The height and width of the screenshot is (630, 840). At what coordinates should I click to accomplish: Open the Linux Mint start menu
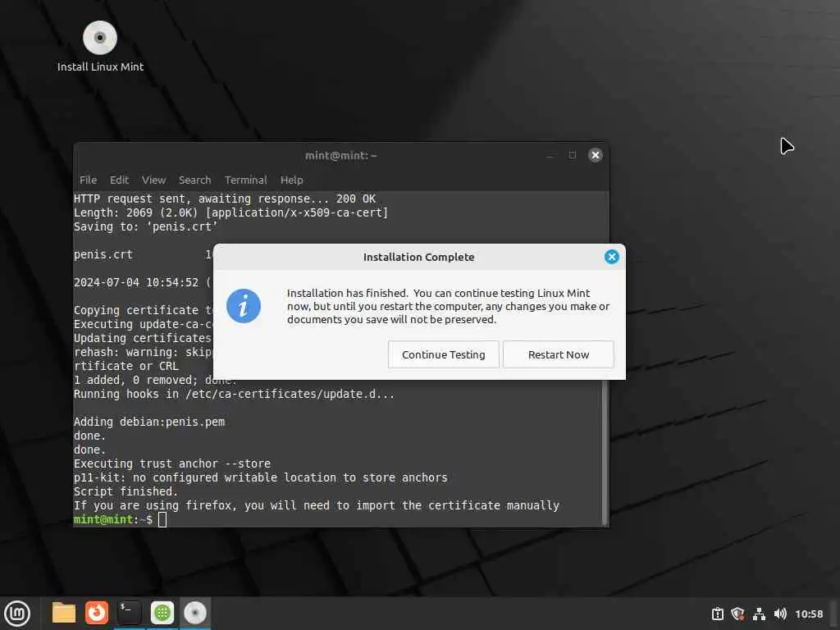tap(17, 614)
